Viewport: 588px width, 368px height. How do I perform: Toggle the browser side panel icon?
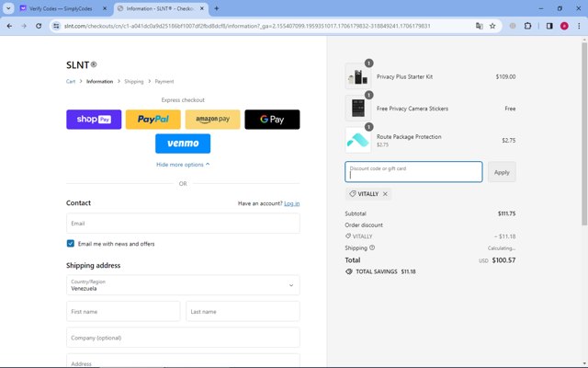[x=549, y=26]
